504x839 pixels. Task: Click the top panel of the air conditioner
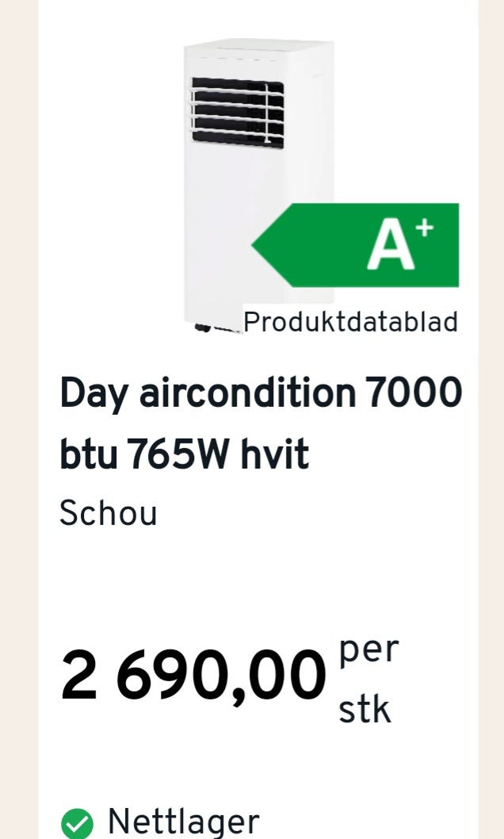tap(258, 48)
